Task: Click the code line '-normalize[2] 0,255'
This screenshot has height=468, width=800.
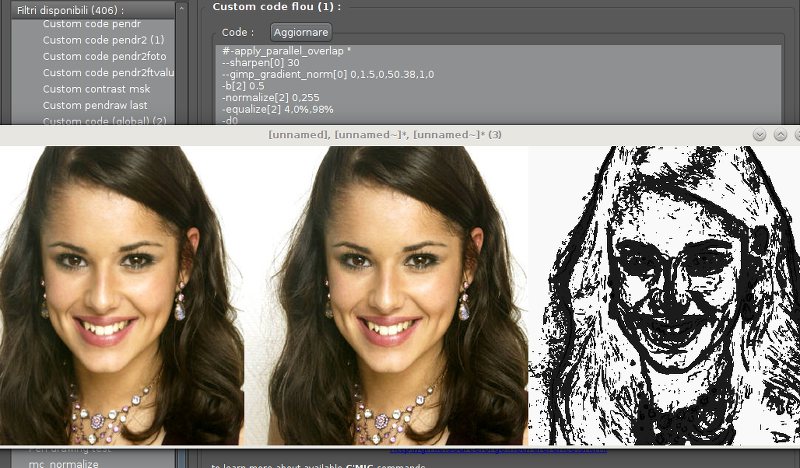Action: coord(271,97)
